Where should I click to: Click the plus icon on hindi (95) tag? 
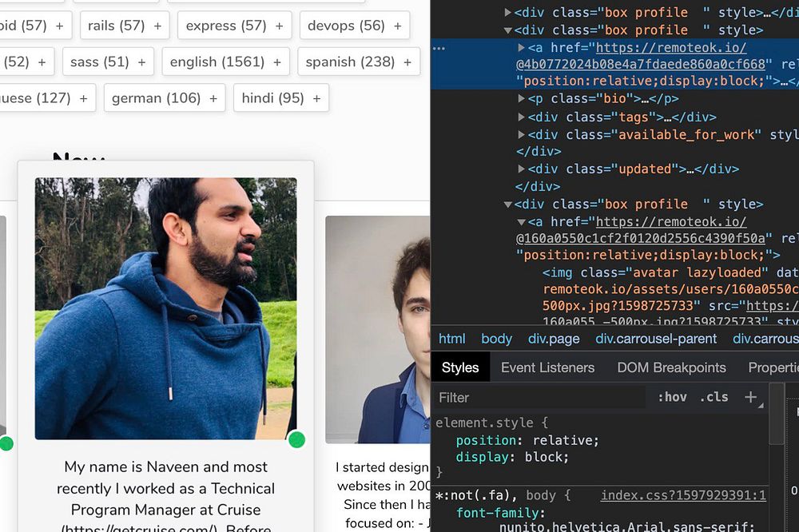click(x=316, y=98)
